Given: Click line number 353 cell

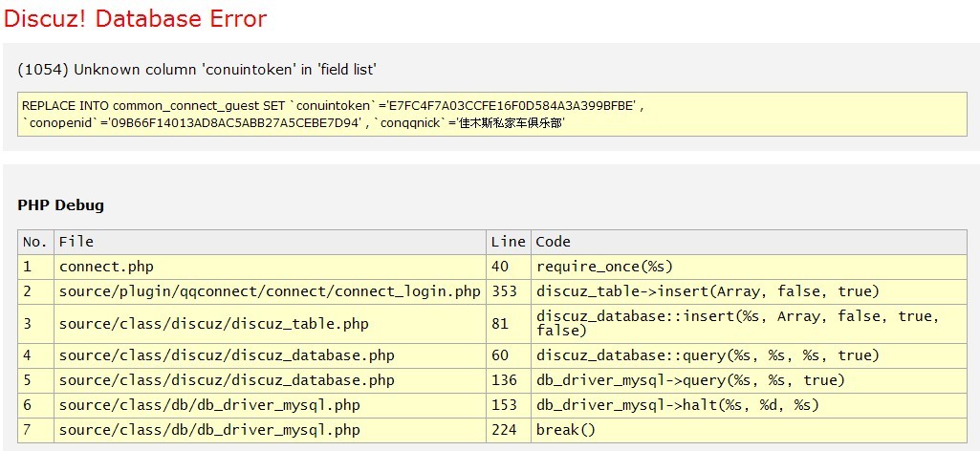Looking at the screenshot, I should click(x=508, y=291).
